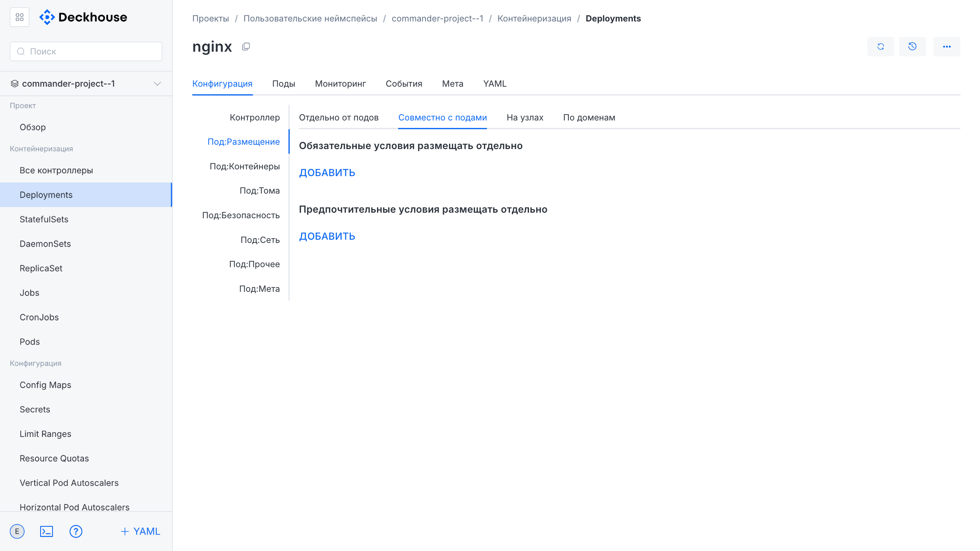980x551 pixels.
Task: Click the Пользовательские неймспейсы breadcrumb
Action: click(310, 18)
